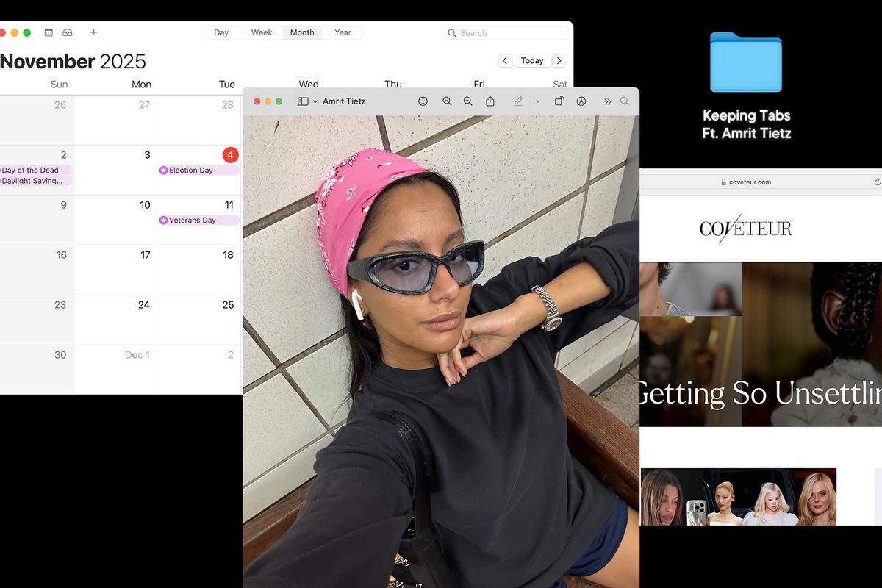
Task: Zoom in on the photo in Preview
Action: (x=467, y=101)
